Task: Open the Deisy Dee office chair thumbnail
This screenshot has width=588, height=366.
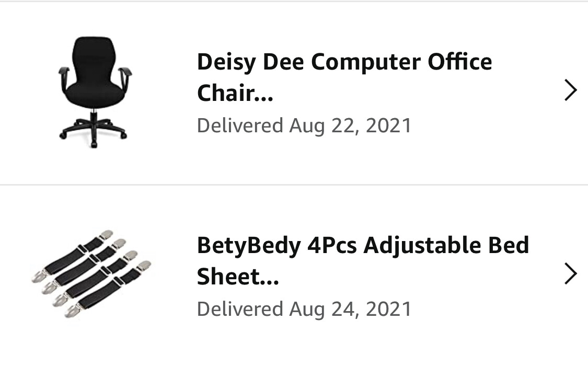Action: click(x=94, y=92)
